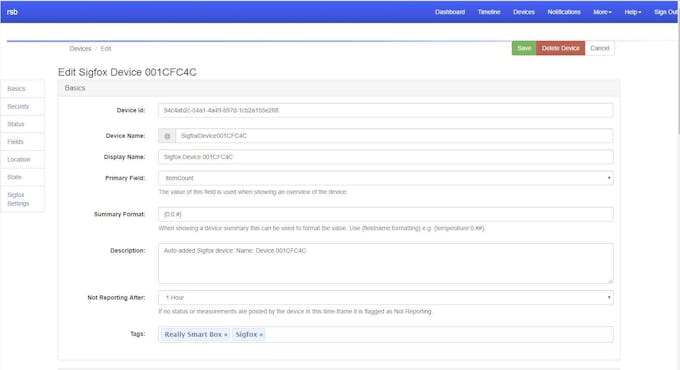Open Notifications from the navbar

(564, 12)
